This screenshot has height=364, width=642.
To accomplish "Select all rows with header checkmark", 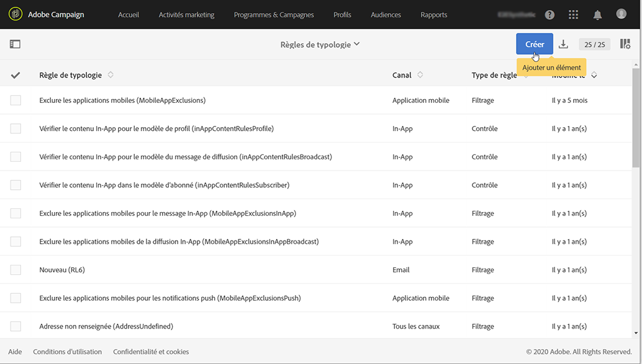I will pos(16,75).
